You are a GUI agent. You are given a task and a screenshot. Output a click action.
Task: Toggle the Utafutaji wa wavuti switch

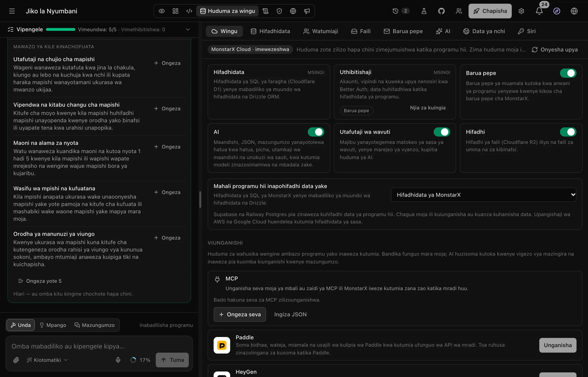[442, 132]
